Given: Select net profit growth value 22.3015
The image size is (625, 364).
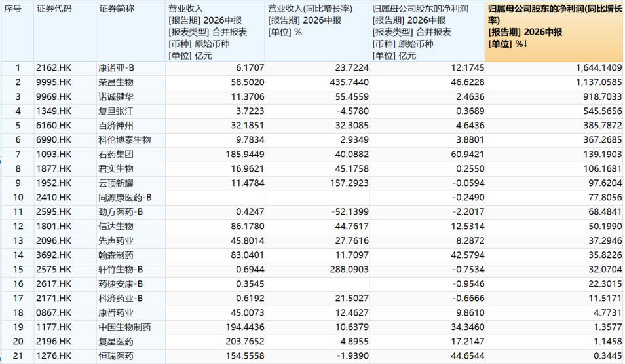Looking at the screenshot, I should (x=605, y=284).
